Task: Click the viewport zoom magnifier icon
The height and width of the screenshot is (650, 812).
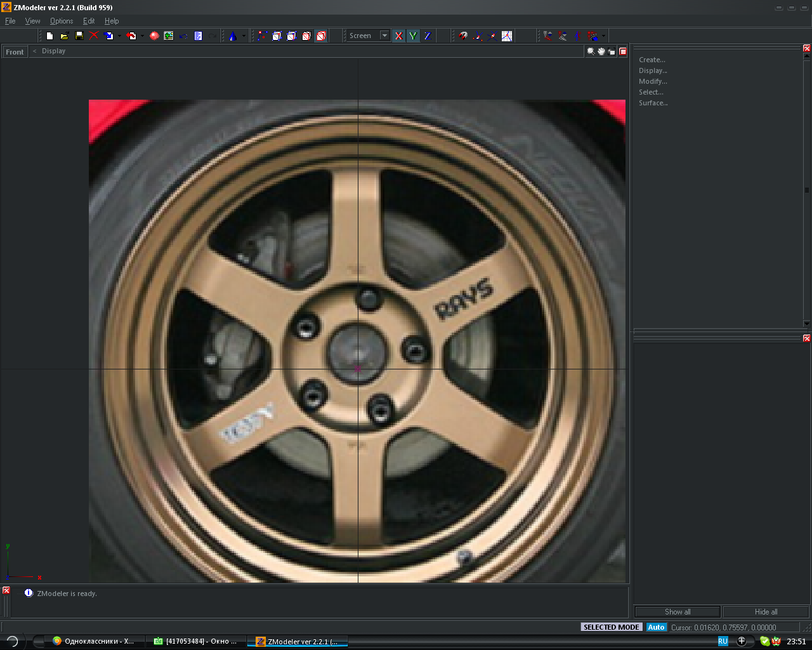Action: (591, 51)
